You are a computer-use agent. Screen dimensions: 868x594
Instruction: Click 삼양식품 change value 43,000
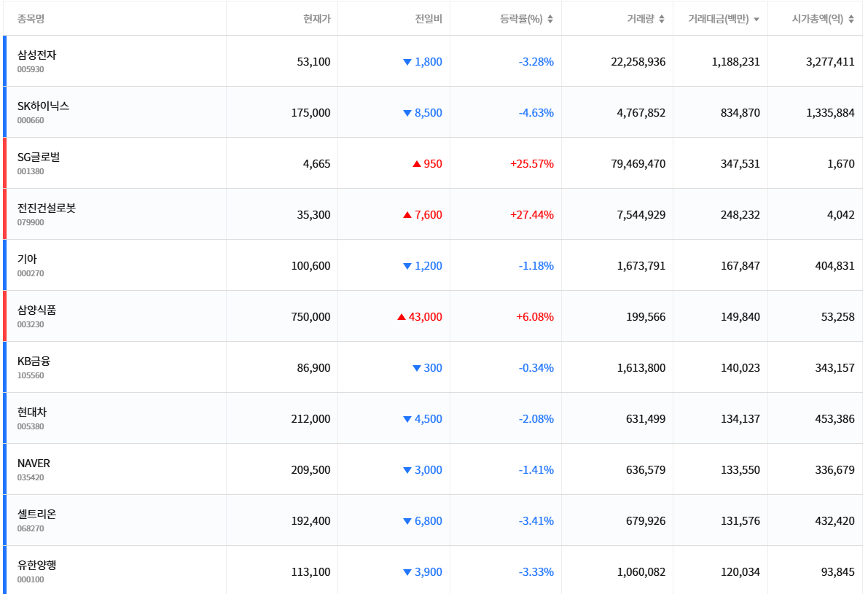[x=425, y=316]
